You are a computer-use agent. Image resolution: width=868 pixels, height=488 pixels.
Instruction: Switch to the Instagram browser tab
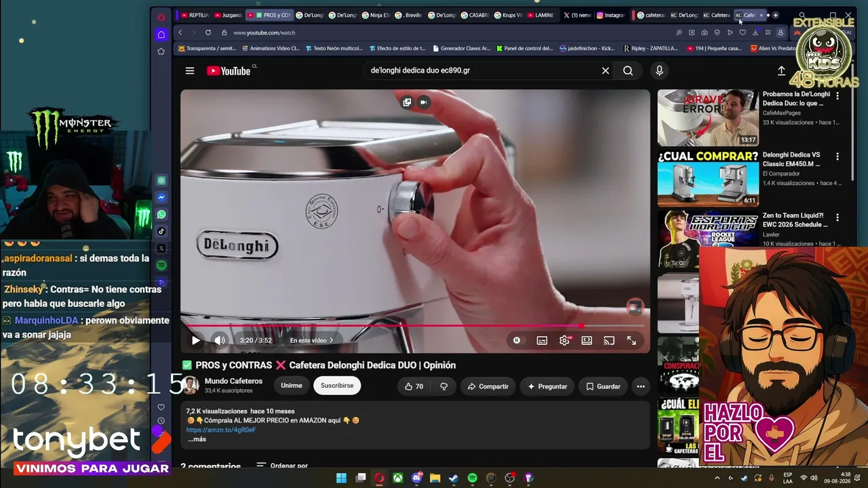610,15
